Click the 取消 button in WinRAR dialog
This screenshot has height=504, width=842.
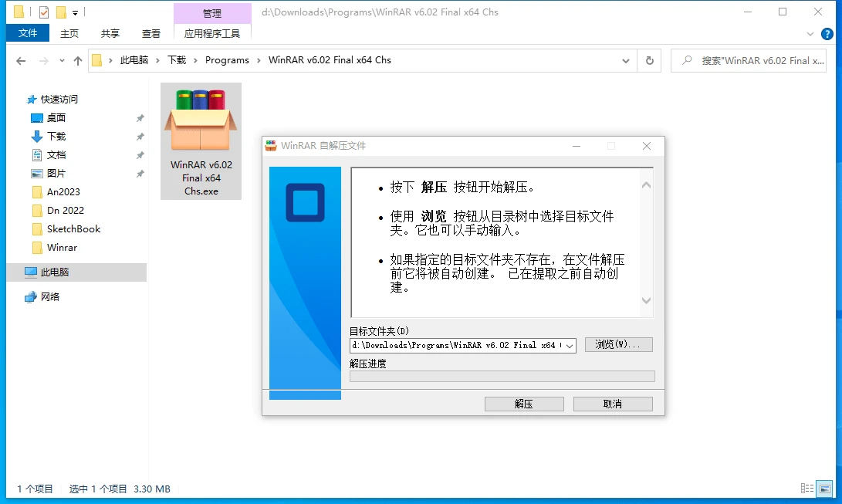pyautogui.click(x=613, y=404)
